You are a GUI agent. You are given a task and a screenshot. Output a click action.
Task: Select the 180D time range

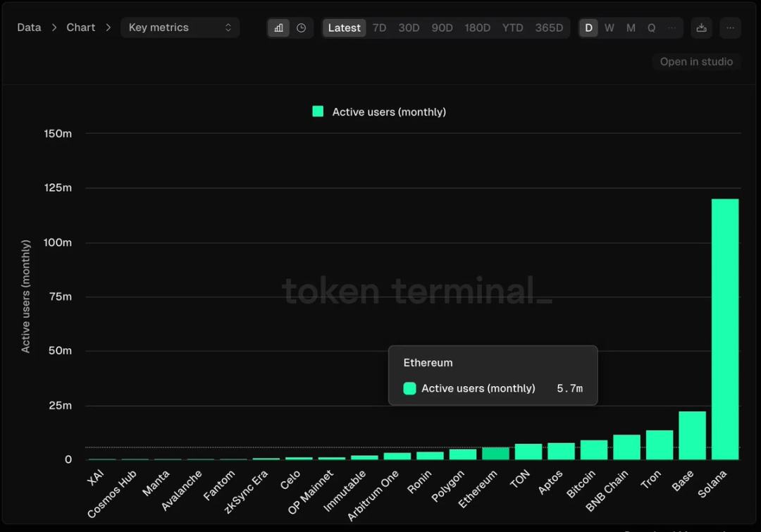pyautogui.click(x=478, y=27)
